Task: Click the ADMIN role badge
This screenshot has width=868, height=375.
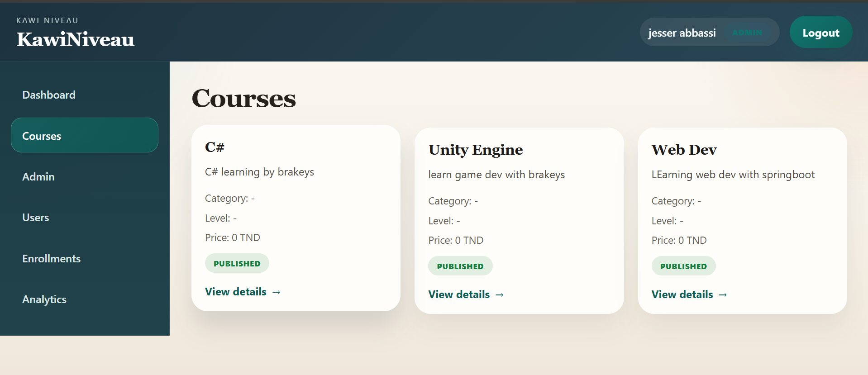Action: tap(748, 33)
